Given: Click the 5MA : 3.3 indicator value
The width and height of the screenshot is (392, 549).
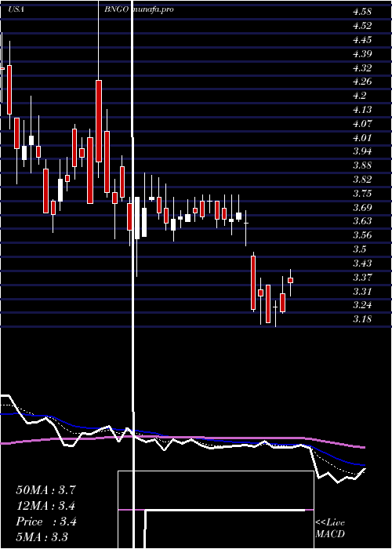Looking at the screenshot, I should [x=42, y=536].
